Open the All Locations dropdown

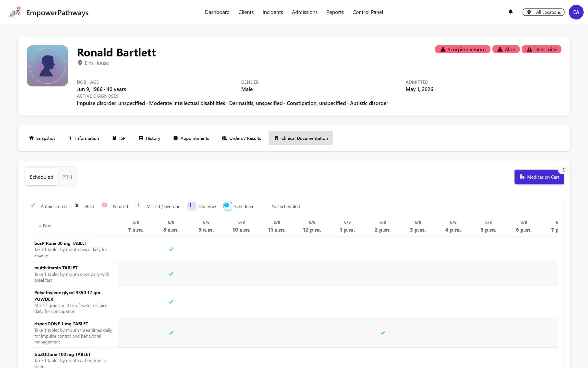tap(543, 12)
